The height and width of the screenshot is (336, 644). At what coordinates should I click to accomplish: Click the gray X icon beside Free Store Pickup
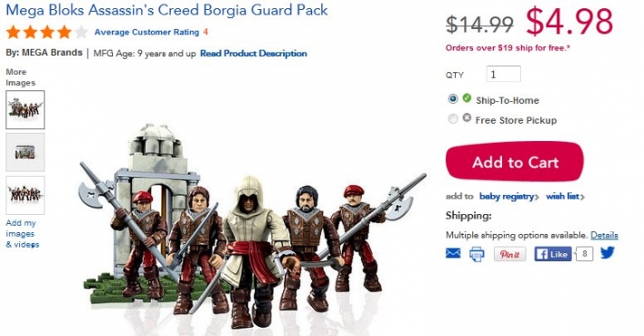(x=467, y=117)
